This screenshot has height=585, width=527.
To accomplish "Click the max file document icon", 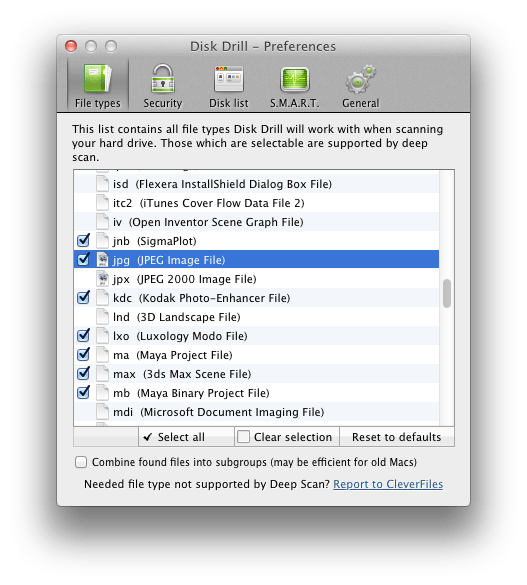I will (x=102, y=374).
